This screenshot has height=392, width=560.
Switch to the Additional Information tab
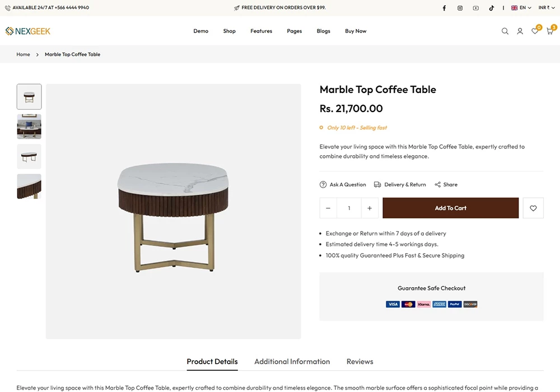(x=292, y=362)
